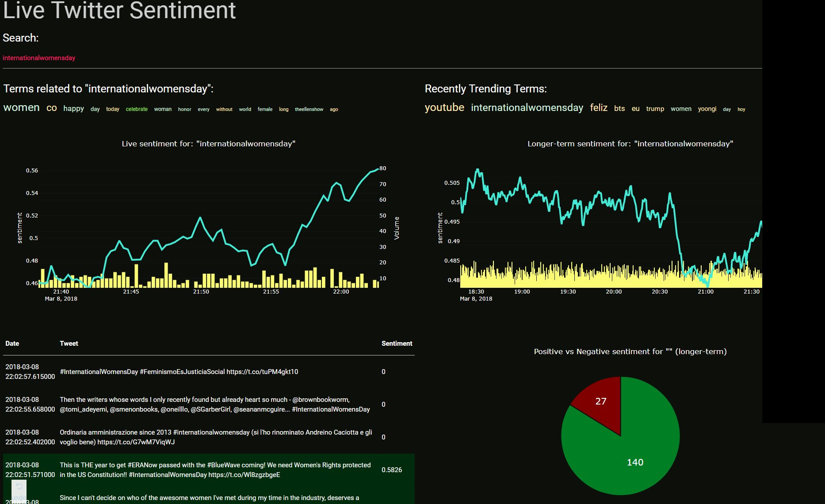Open the related term "happy"
The height and width of the screenshot is (504, 825).
[73, 108]
